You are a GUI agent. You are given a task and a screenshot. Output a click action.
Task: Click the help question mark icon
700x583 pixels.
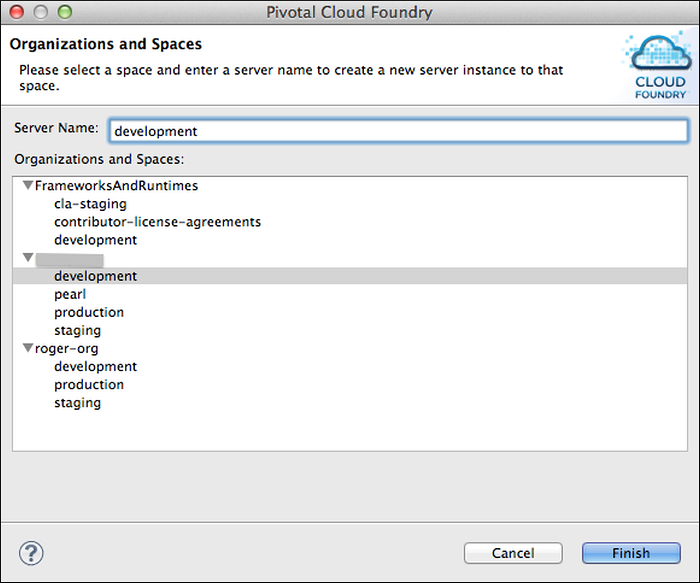pyautogui.click(x=31, y=552)
